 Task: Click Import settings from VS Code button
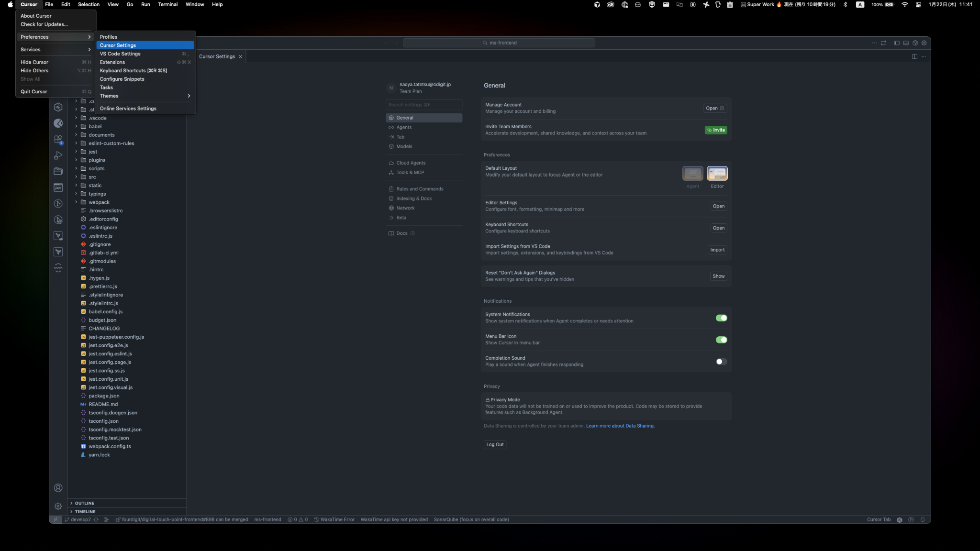coord(717,250)
